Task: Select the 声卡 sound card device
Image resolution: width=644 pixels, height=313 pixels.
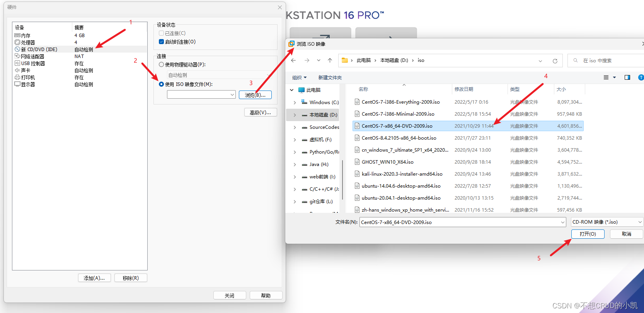Action: pos(80,70)
